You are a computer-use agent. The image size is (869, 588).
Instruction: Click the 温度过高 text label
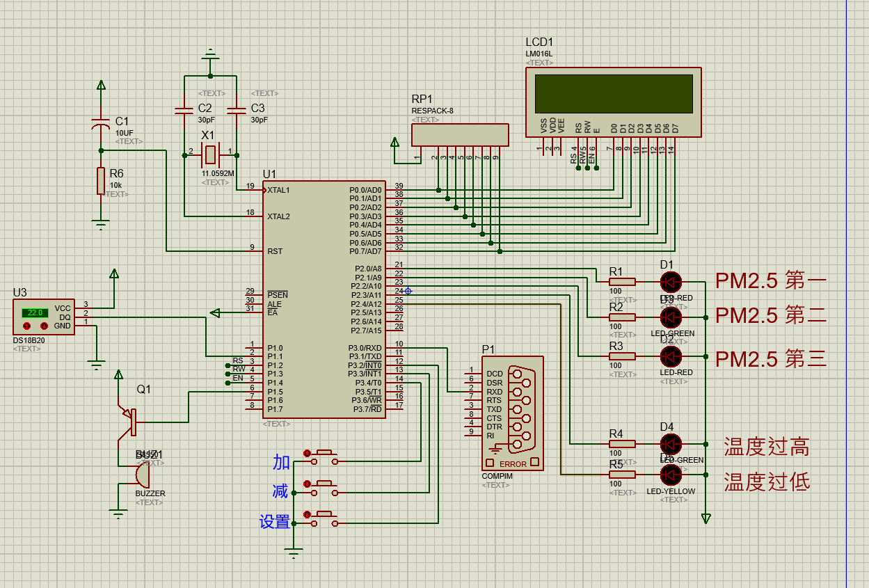767,446
